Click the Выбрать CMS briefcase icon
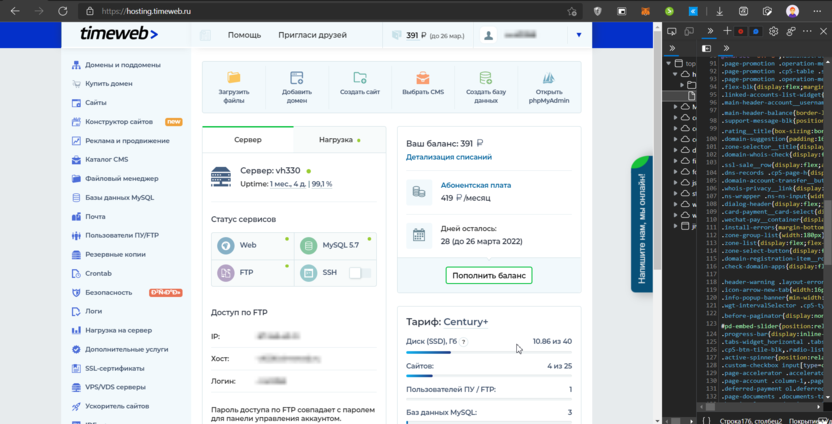832x424 pixels. coord(422,78)
